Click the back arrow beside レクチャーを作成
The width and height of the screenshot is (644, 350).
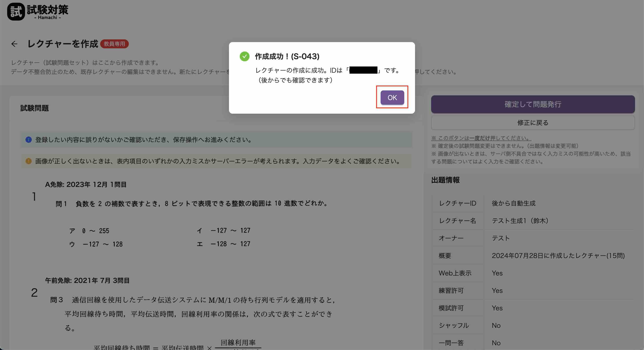[14, 44]
